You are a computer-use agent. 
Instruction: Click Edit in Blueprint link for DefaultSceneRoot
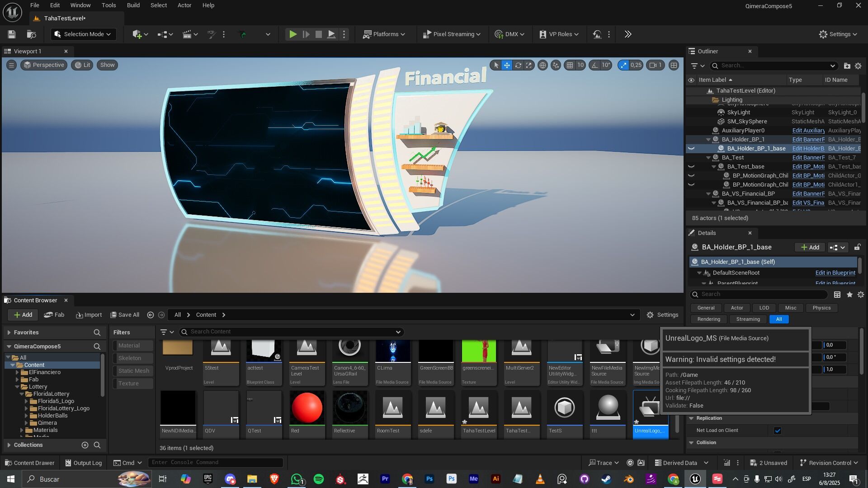[x=835, y=273]
